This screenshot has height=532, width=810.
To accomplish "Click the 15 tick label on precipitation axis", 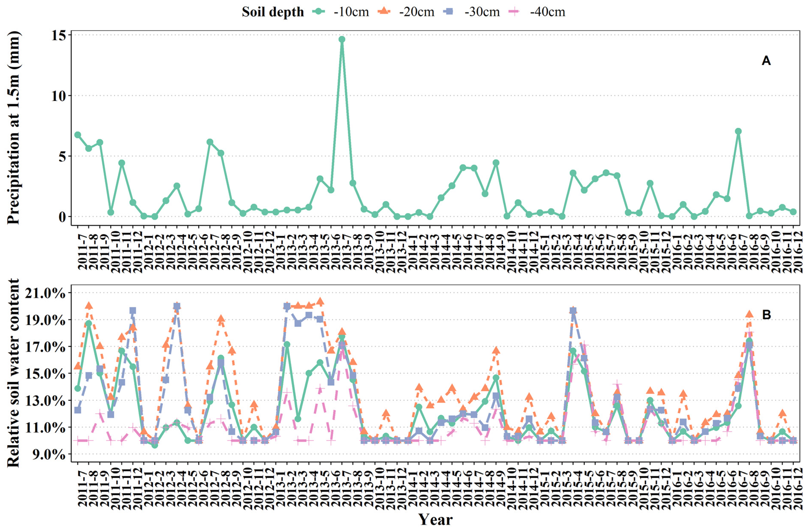I will 59,35.
